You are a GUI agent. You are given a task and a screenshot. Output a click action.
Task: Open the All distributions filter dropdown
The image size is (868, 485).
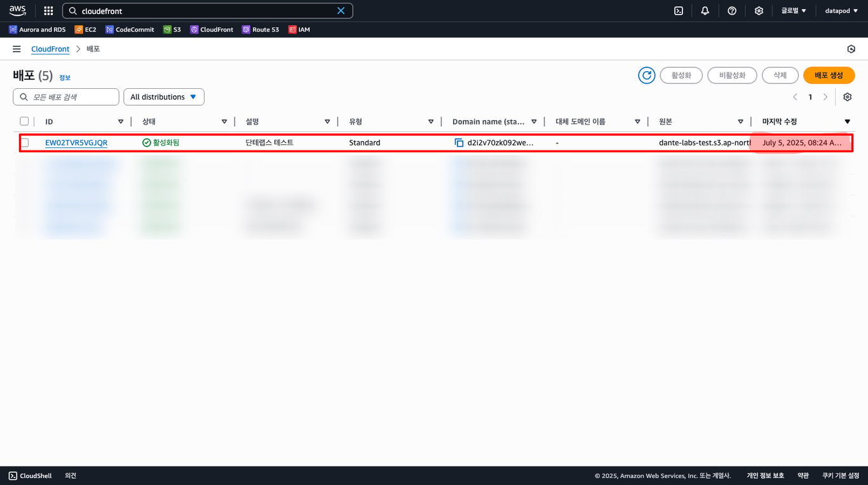[164, 97]
